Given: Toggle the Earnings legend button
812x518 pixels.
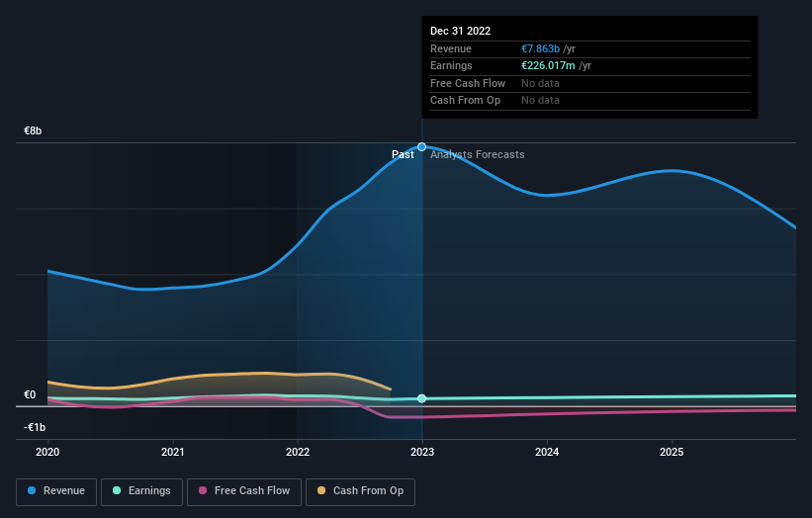Looking at the screenshot, I should (x=141, y=491).
